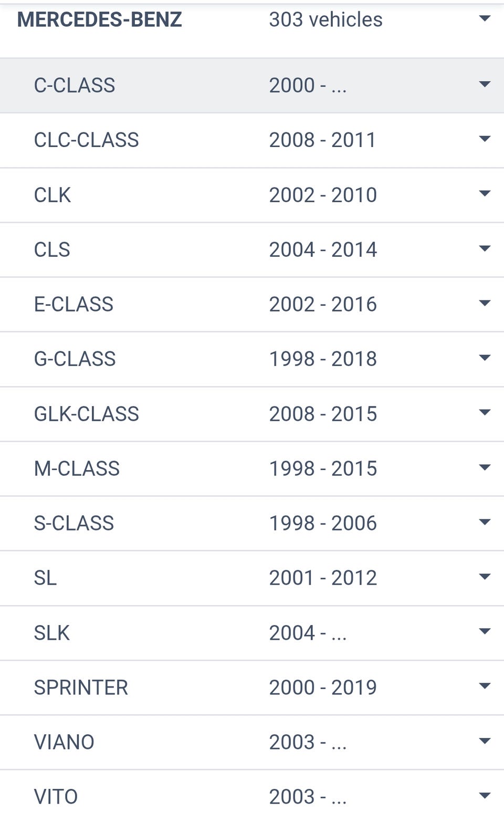Open the CLK model dropdown arrow
Viewport: 504px width, 823px height.
(x=485, y=194)
